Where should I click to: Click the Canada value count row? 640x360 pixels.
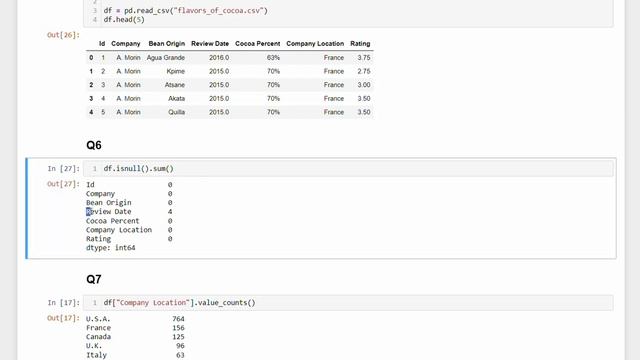click(135, 337)
